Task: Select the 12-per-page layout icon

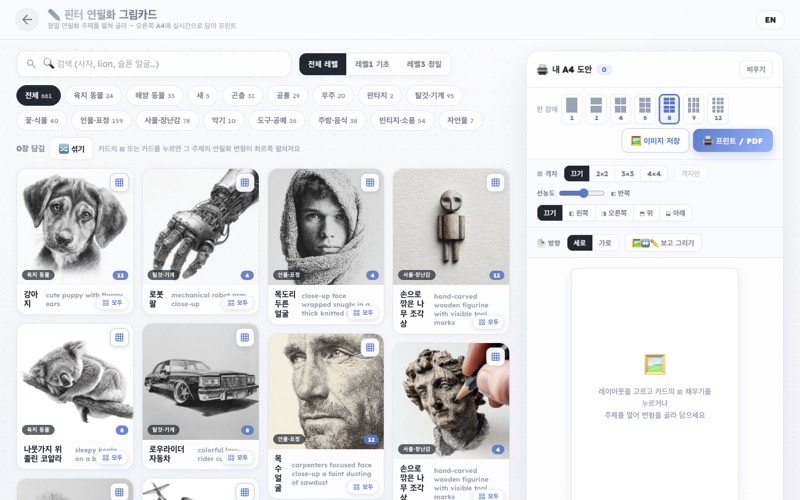Action: point(718,109)
